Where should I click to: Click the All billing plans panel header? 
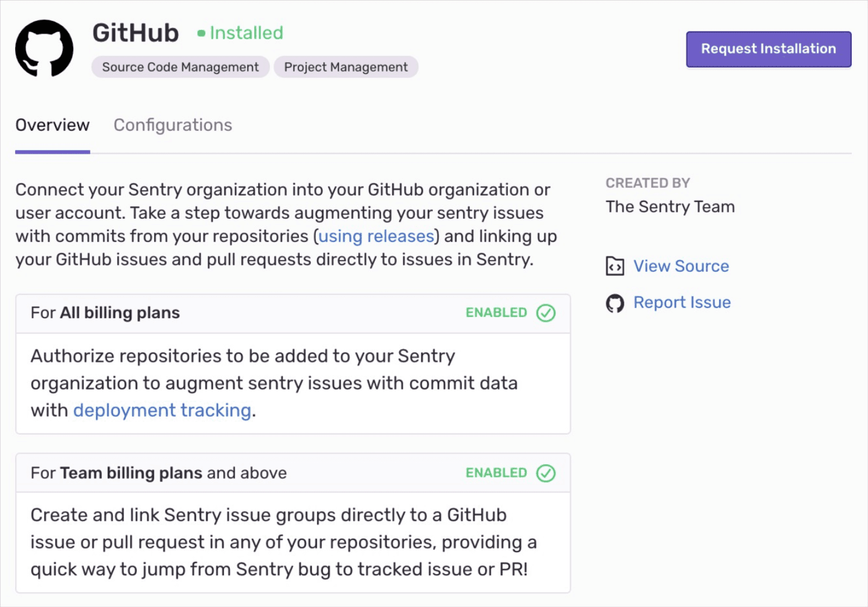click(293, 313)
